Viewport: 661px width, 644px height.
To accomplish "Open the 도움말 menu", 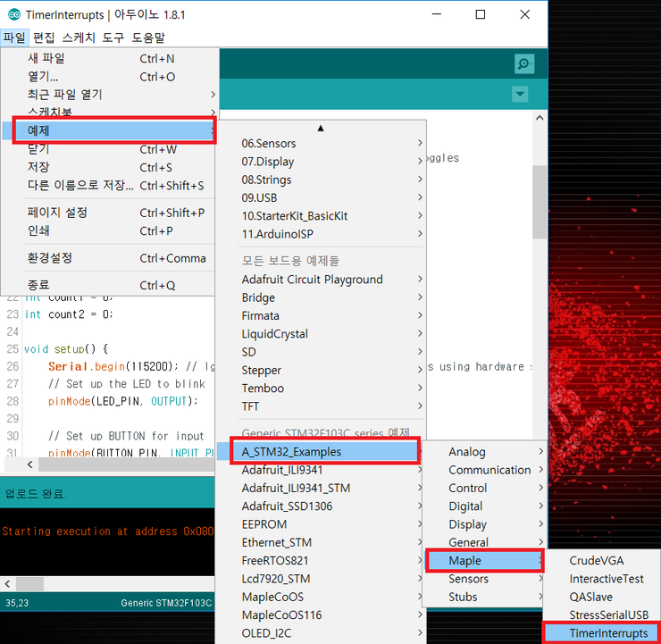I will pos(148,38).
